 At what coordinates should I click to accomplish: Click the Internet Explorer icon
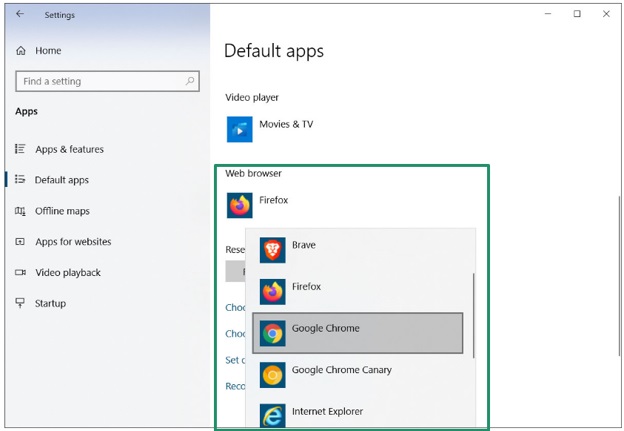click(x=273, y=416)
